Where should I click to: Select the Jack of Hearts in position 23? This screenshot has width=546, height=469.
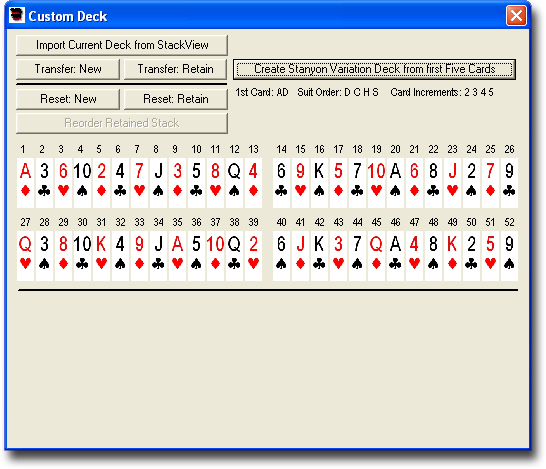click(452, 183)
